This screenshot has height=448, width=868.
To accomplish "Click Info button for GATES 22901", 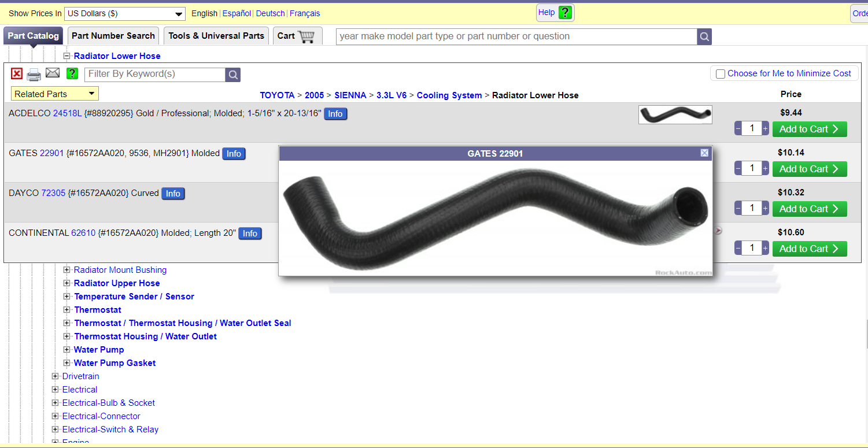I will (234, 154).
